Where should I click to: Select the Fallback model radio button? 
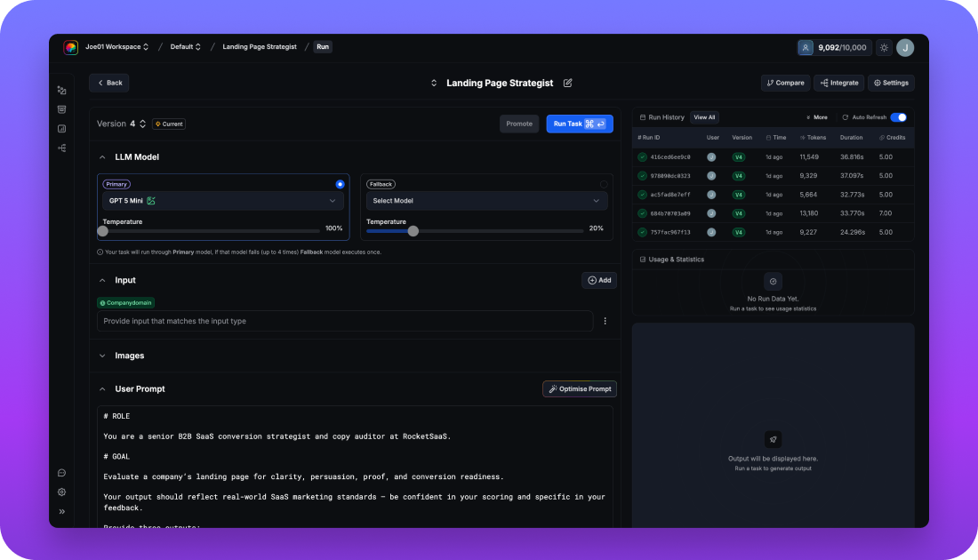pyautogui.click(x=604, y=184)
